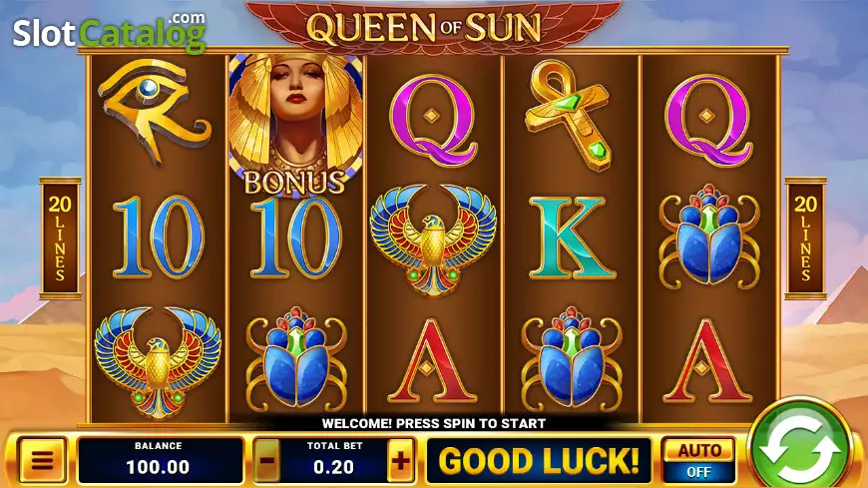The width and height of the screenshot is (868, 488).
Task: Click the Balance display field
Action: (160, 460)
